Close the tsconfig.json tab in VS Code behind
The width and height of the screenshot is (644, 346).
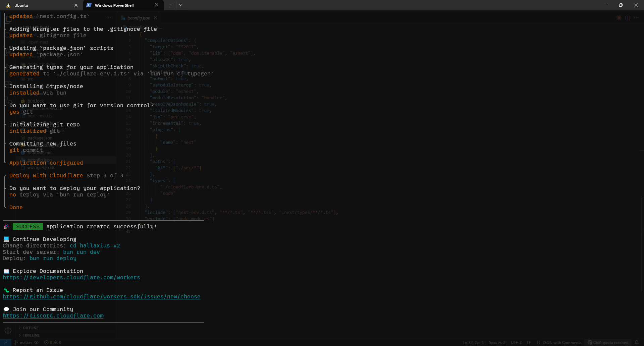(x=155, y=18)
